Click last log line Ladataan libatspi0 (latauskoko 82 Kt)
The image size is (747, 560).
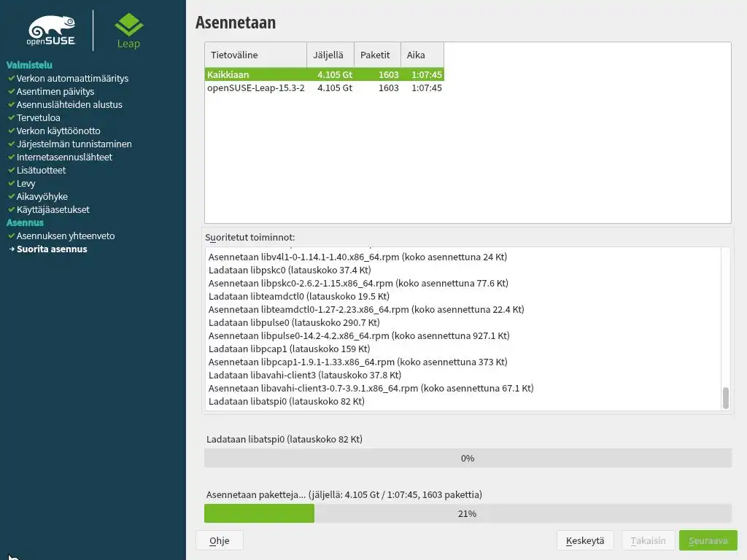[x=287, y=402]
